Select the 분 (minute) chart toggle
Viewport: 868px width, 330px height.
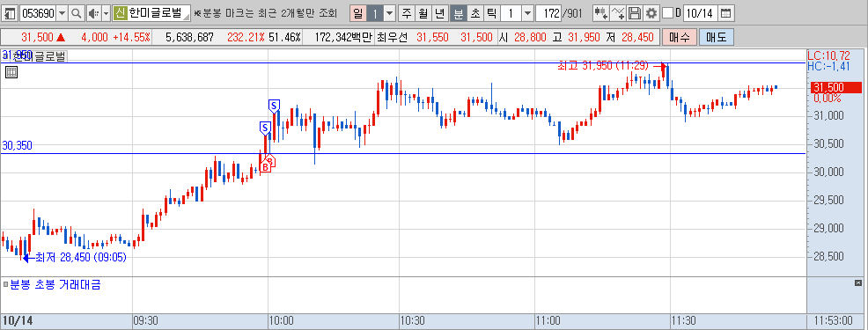[459, 12]
